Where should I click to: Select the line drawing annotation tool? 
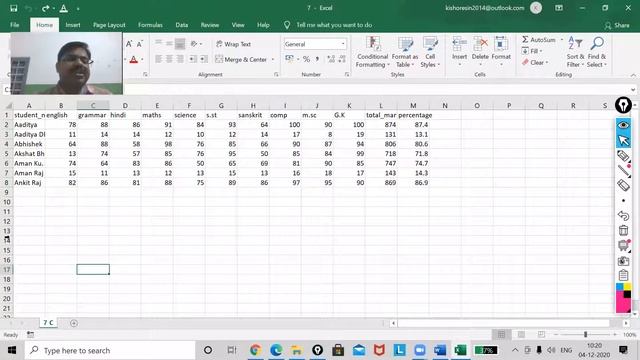point(623,171)
